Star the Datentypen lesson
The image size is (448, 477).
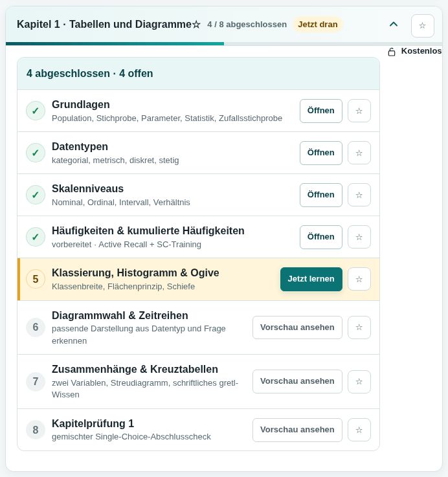[359, 153]
